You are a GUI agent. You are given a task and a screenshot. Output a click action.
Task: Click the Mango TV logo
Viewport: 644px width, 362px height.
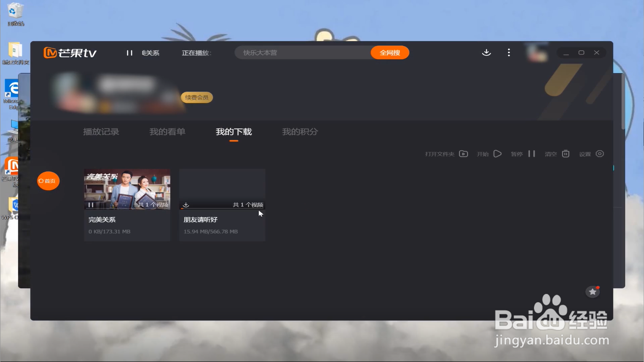[70, 53]
